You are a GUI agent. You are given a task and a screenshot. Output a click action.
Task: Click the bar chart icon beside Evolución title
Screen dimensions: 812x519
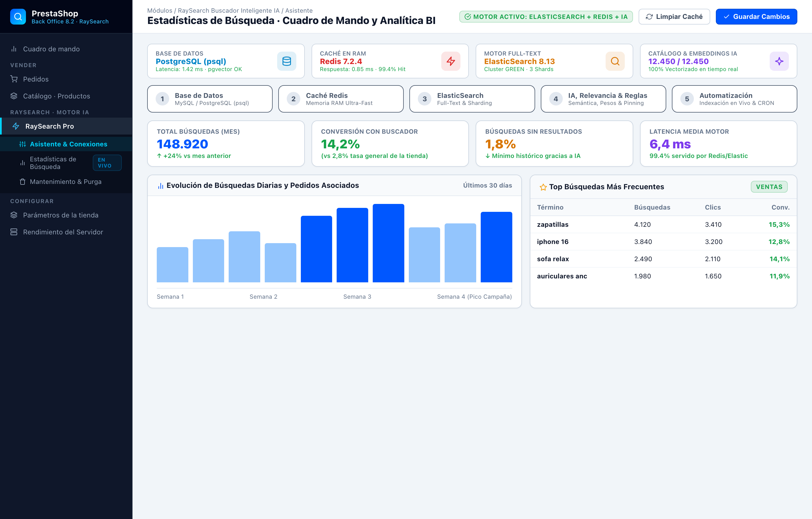(160, 186)
